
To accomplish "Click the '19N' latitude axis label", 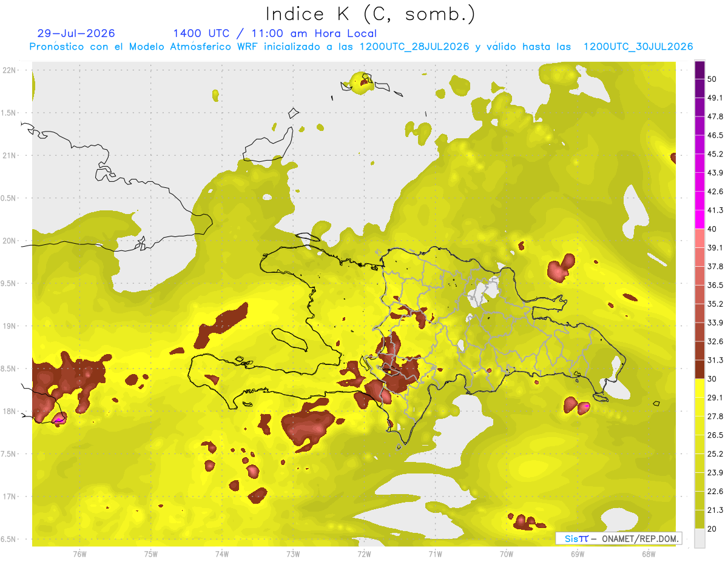I will pyautogui.click(x=10, y=326).
